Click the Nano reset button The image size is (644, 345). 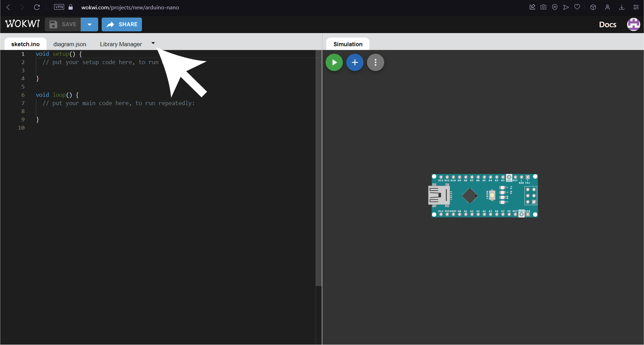[x=492, y=195]
